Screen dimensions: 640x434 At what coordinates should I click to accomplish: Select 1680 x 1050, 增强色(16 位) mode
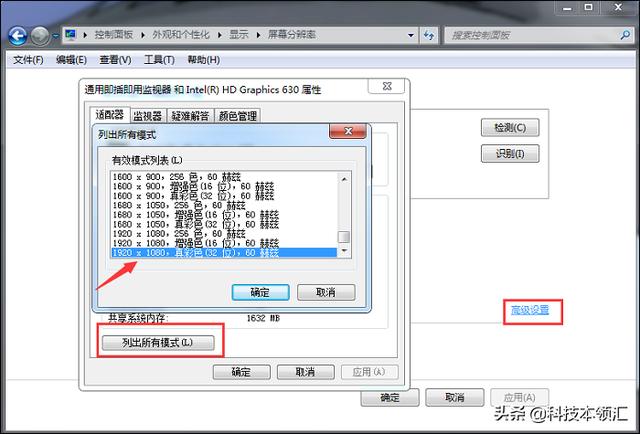click(224, 215)
